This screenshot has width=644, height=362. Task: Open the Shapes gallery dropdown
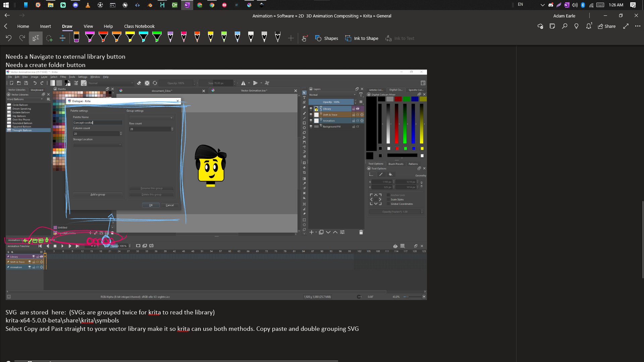(326, 38)
